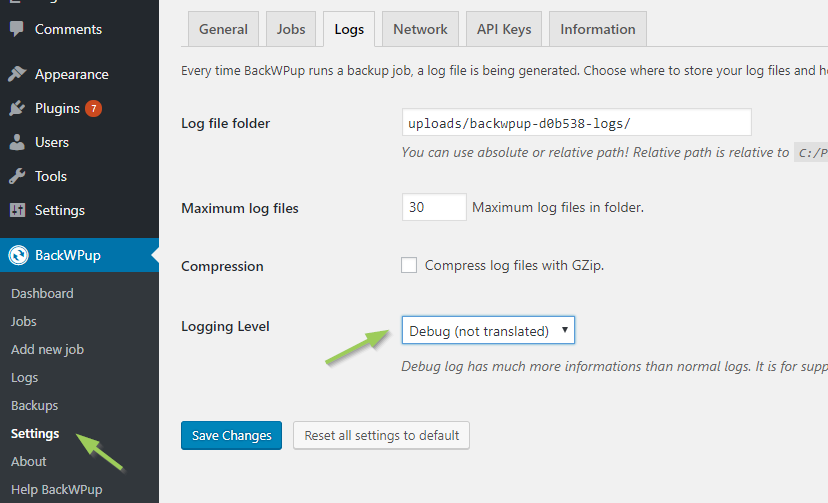Open the Jobs tab

click(291, 29)
